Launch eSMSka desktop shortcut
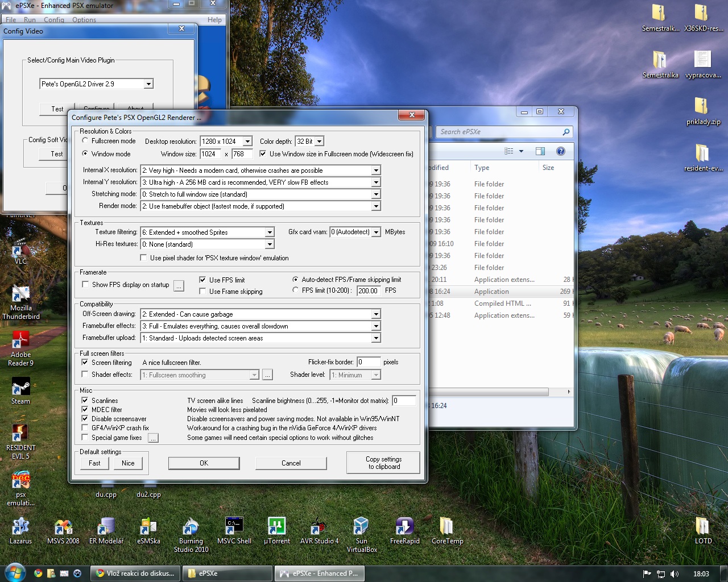Screen dimensions: 728x582 [x=148, y=531]
